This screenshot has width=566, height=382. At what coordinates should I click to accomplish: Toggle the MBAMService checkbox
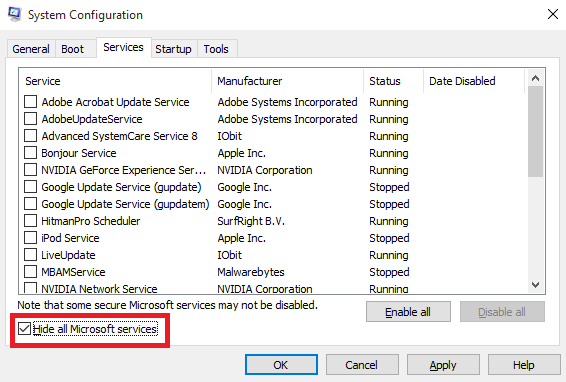(x=30, y=272)
